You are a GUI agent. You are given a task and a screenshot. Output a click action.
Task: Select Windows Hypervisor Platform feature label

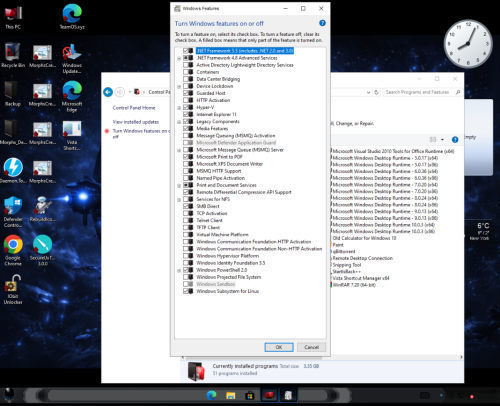point(228,256)
